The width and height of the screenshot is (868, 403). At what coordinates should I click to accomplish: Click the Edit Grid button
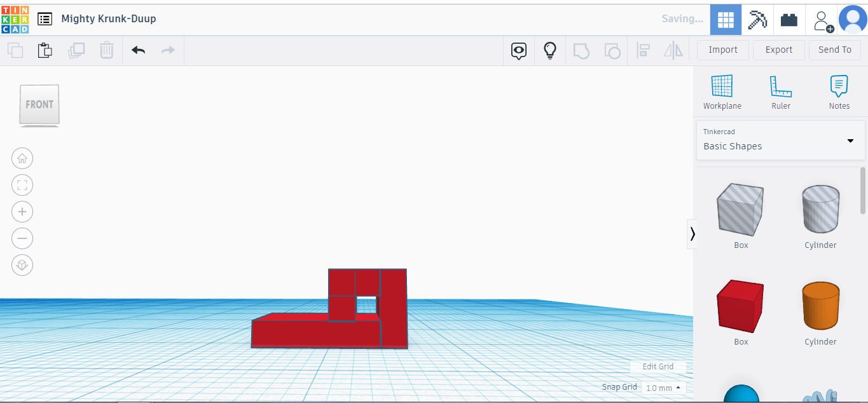658,367
